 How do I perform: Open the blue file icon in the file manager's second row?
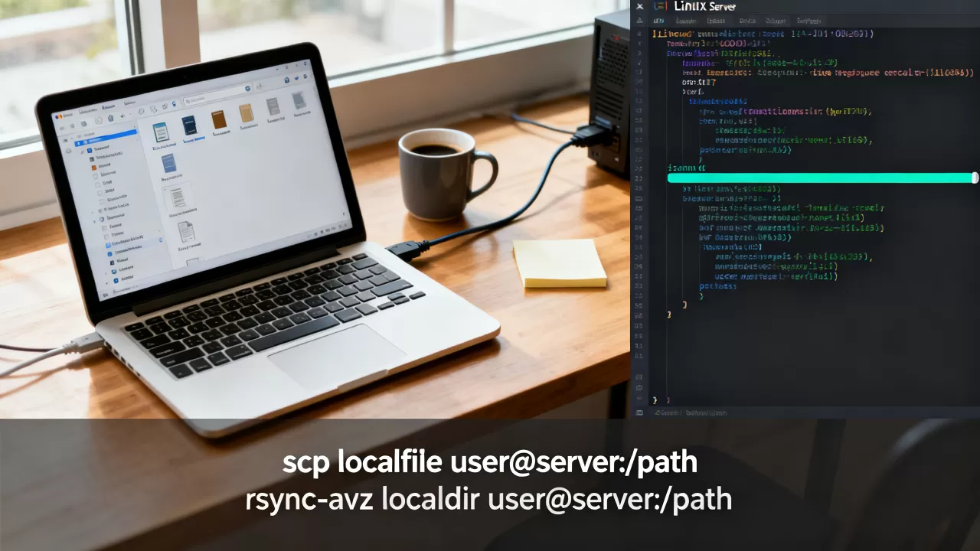click(168, 163)
